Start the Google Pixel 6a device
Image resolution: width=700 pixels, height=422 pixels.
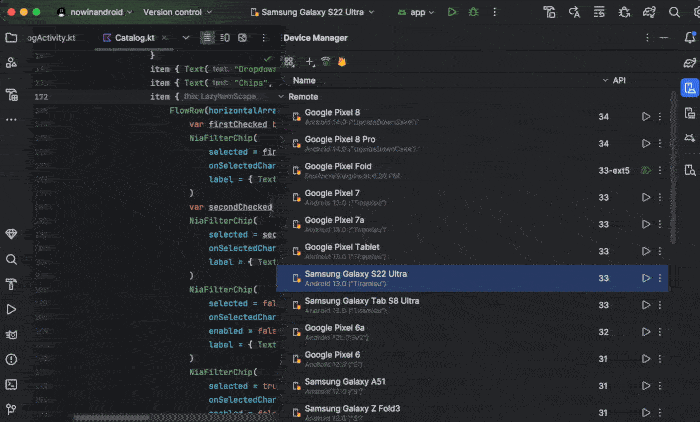[646, 332]
